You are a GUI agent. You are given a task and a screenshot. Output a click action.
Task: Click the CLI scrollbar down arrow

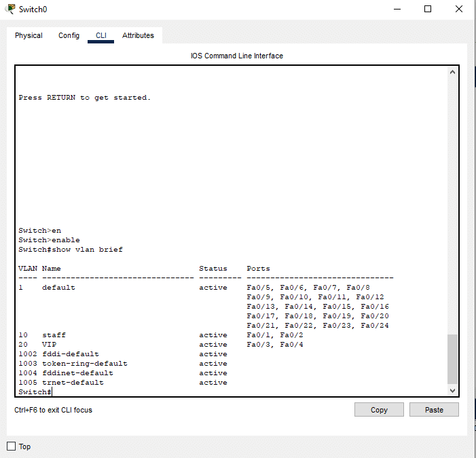click(x=452, y=391)
